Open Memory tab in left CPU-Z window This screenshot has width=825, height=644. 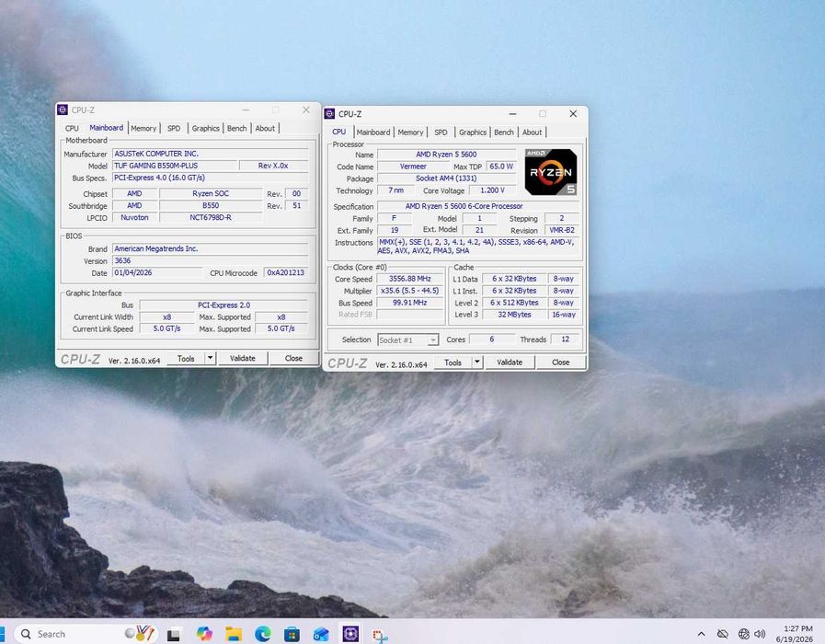pos(143,128)
